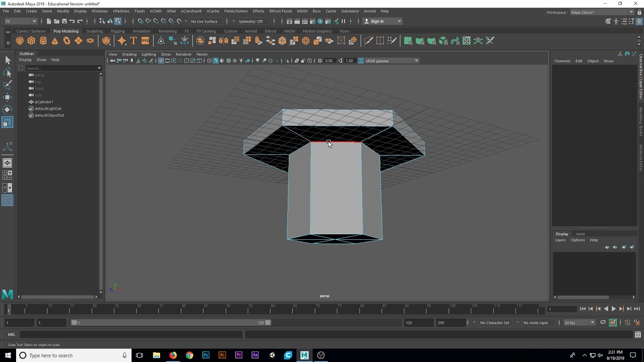Click the Open Scene folder icon
Viewport: 644px width, 362px height.
click(56, 21)
